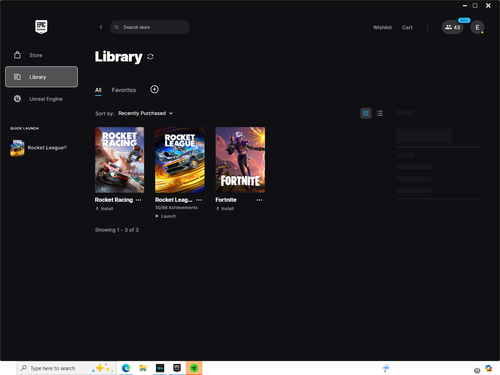Screen dimensions: 500x375
Task: Install Fortnite
Action: point(225,209)
